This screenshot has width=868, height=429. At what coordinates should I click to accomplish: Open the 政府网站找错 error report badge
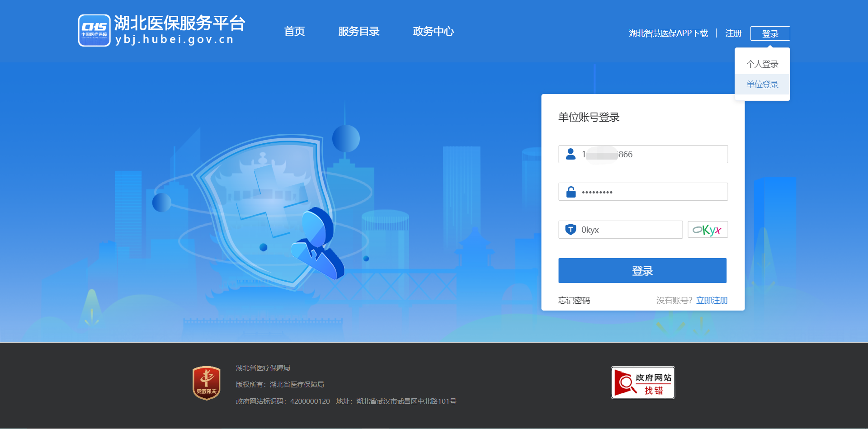642,382
